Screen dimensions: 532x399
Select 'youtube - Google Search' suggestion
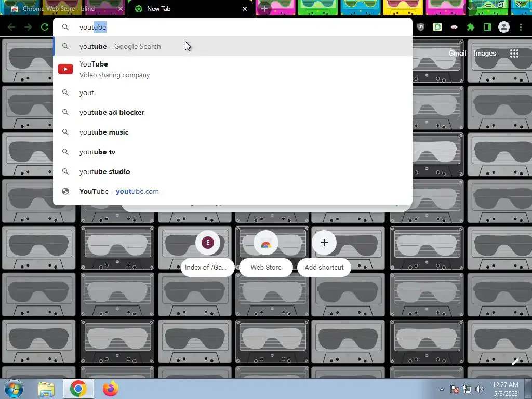click(x=233, y=46)
